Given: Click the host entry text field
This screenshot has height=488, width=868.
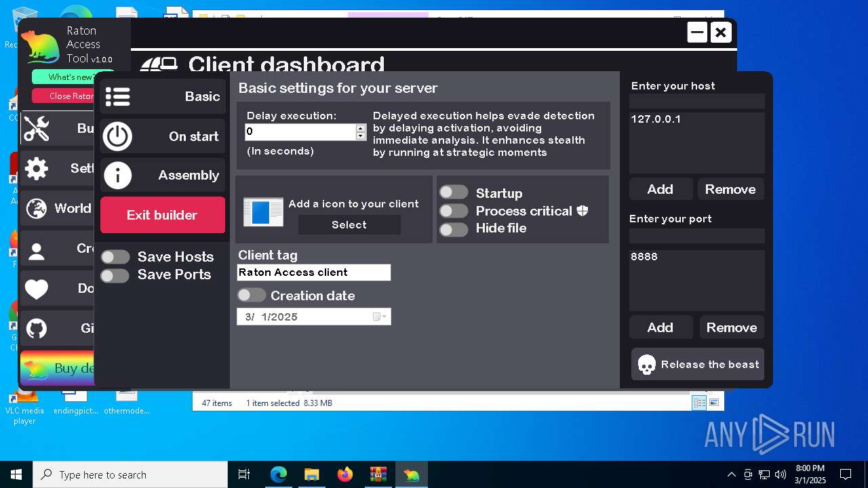Looking at the screenshot, I should pos(697,101).
